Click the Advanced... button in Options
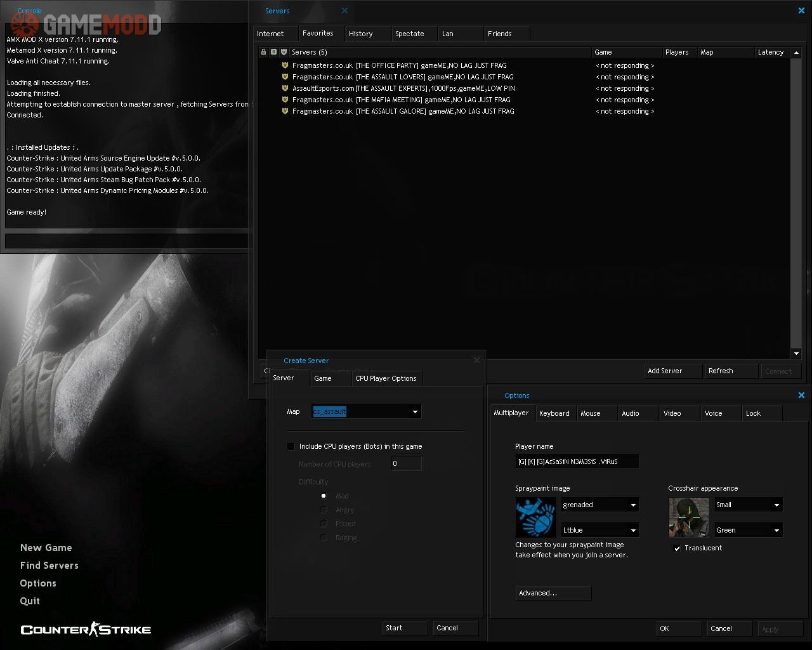 [x=553, y=593]
